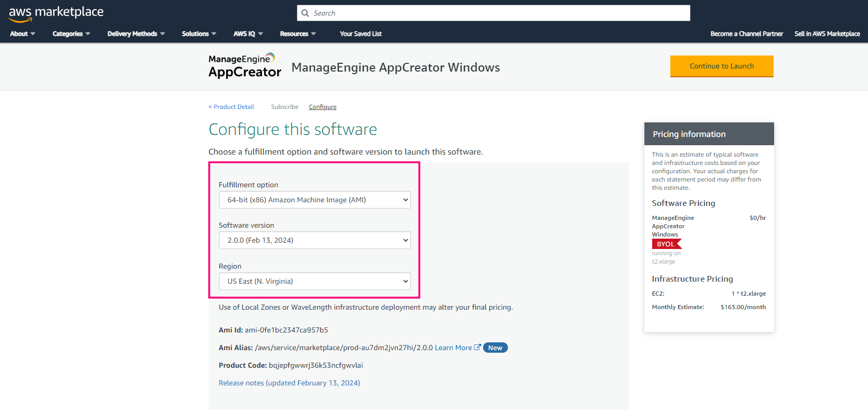Expand the AWS IQ menu
This screenshot has width=868, height=416.
tap(248, 34)
